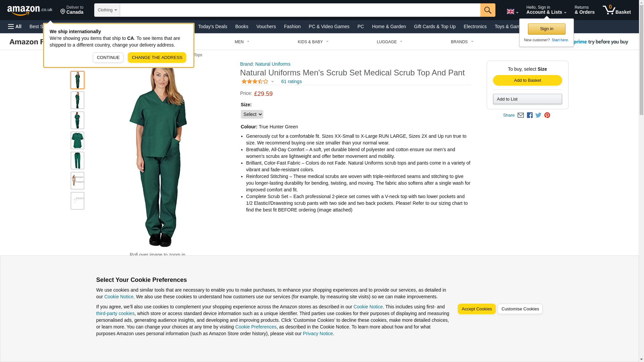Share via email envelope icon

pos(521,115)
